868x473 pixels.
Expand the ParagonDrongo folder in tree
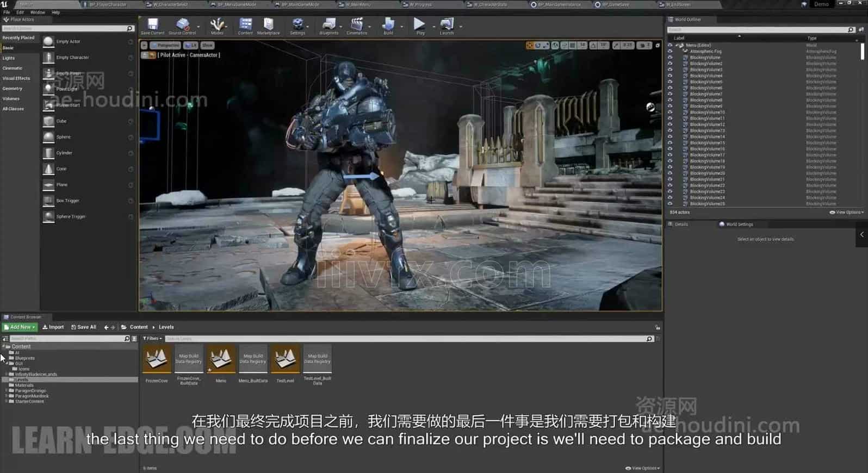(6, 390)
